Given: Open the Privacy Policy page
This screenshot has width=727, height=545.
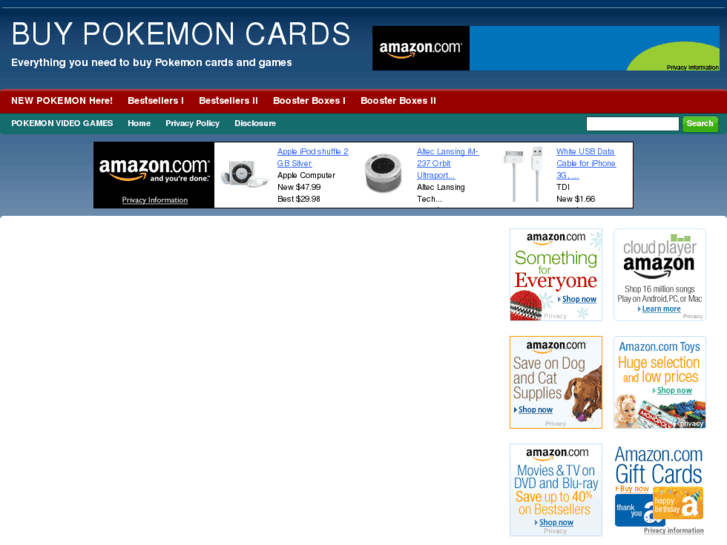Looking at the screenshot, I should (x=192, y=123).
